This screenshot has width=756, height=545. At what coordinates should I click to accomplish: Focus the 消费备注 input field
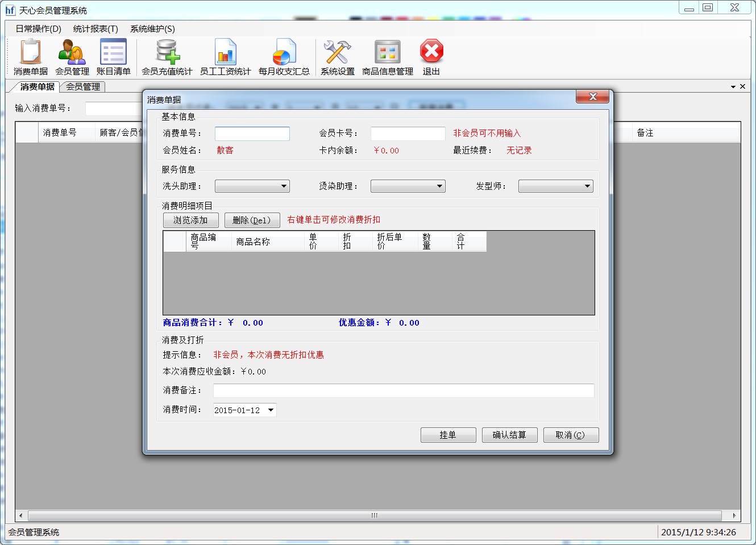(x=404, y=390)
